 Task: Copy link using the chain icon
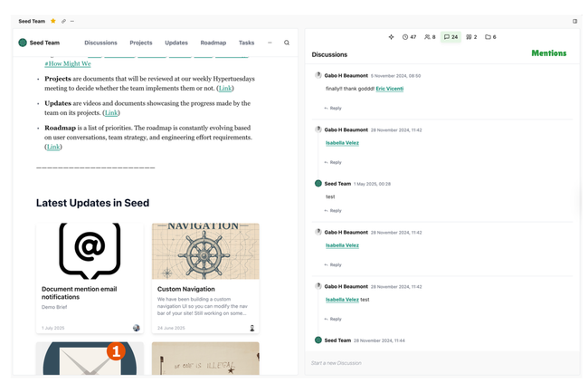click(x=63, y=21)
